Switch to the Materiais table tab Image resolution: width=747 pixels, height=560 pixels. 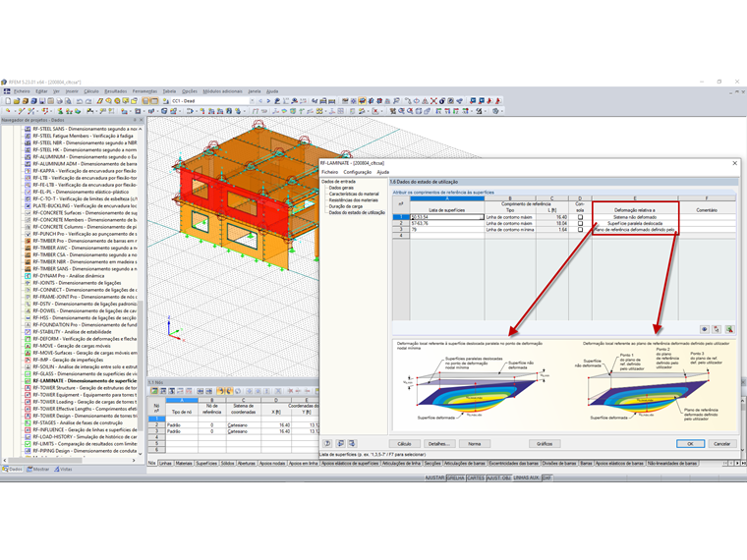[184, 464]
